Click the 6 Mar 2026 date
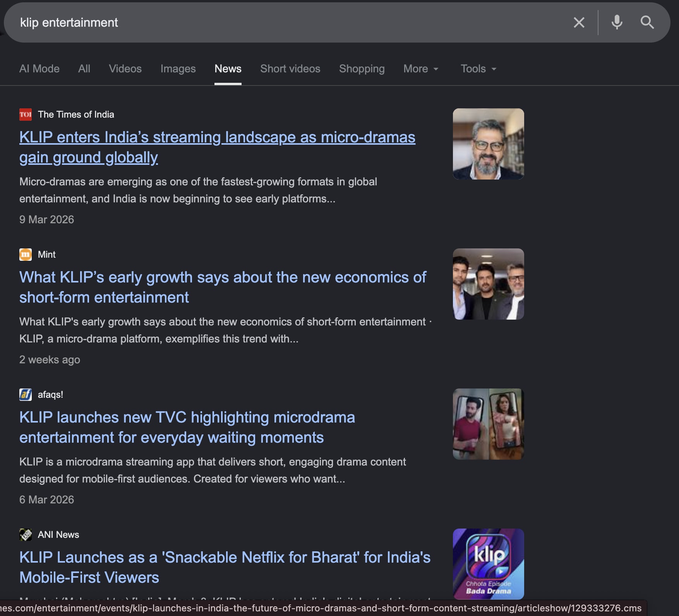This screenshot has height=616, width=679. click(x=46, y=500)
